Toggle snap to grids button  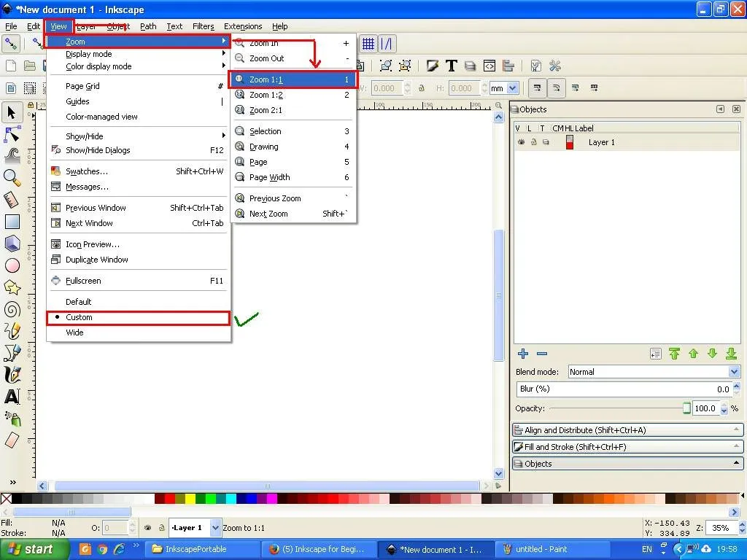tap(368, 44)
